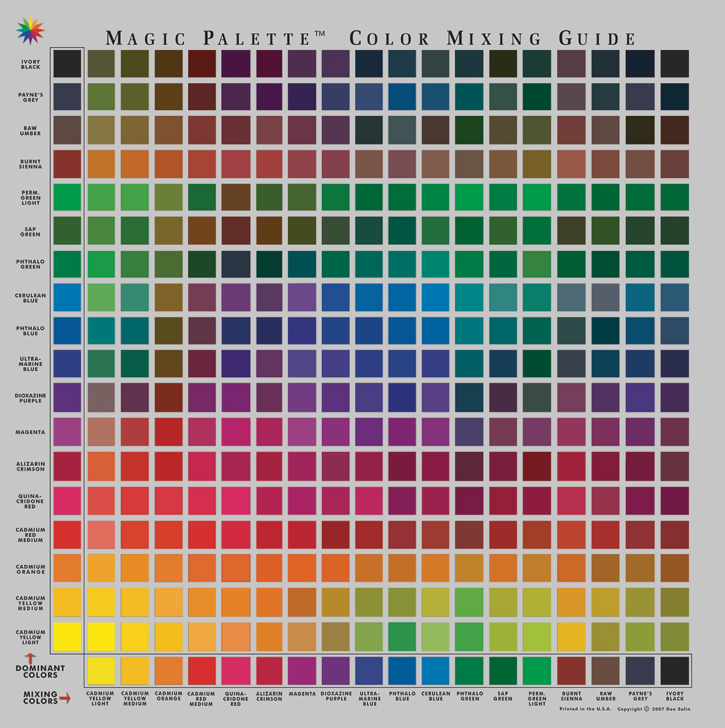Select the Ultramarine Blue column label
Image resolution: width=725 pixels, height=728 pixels.
point(369,697)
